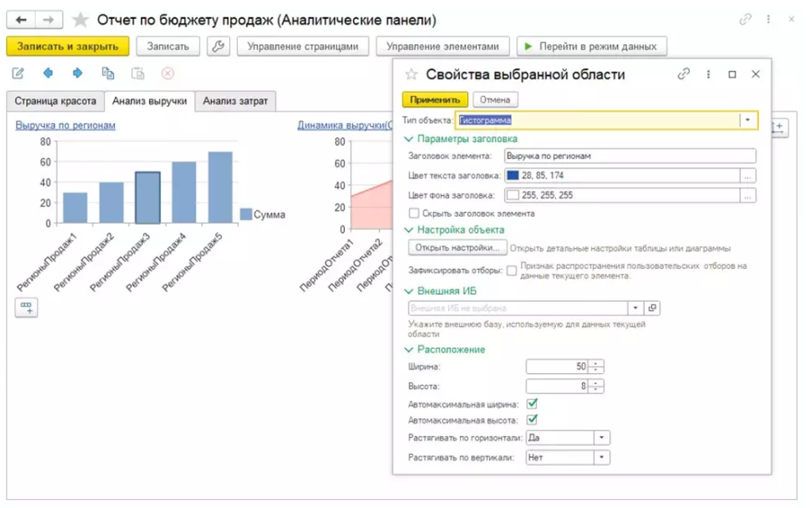Click the wrench settings icon in toolbar
The height and width of the screenshot is (508, 812).
click(x=219, y=46)
